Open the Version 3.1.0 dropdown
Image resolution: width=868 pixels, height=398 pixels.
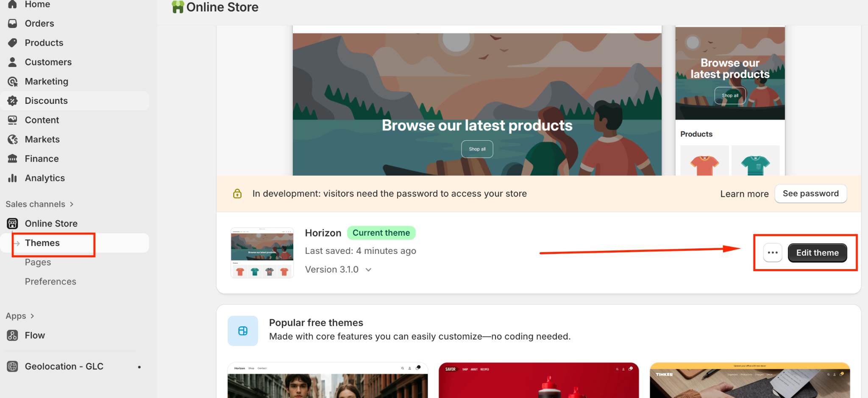tap(338, 270)
